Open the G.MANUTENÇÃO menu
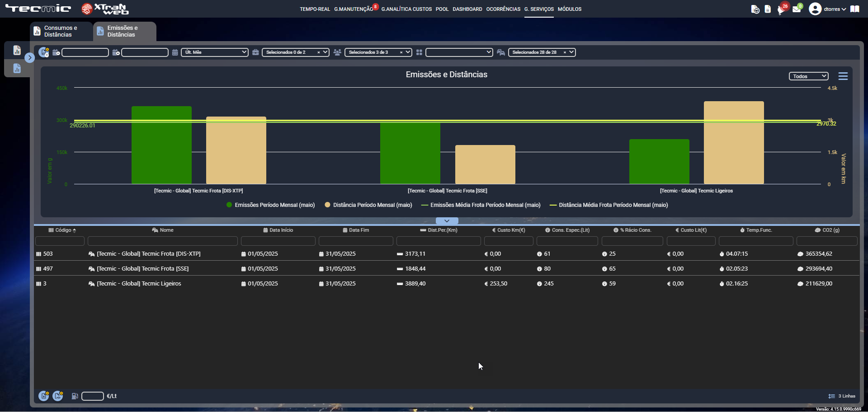 [x=354, y=9]
